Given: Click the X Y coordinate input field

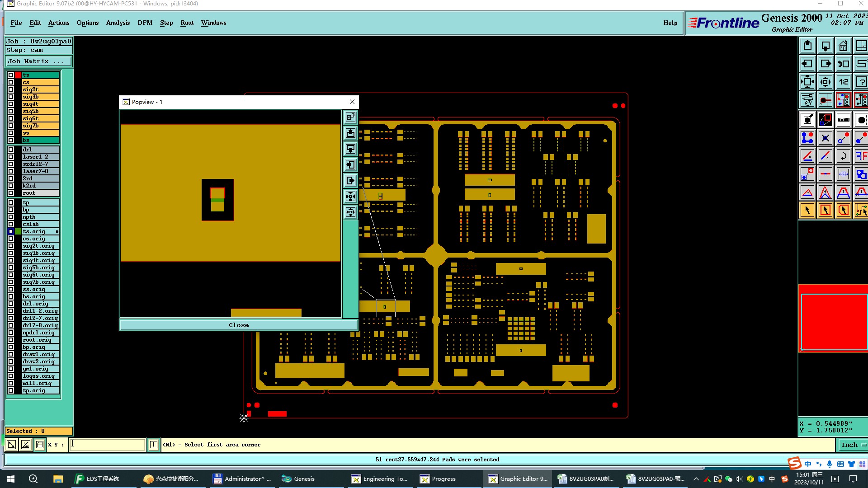Looking at the screenshot, I should click(x=108, y=445).
